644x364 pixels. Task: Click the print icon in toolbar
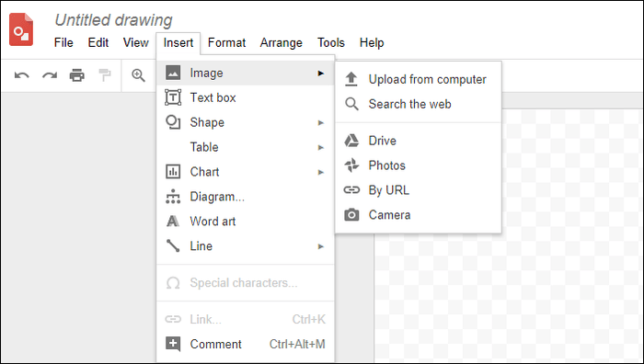76,75
